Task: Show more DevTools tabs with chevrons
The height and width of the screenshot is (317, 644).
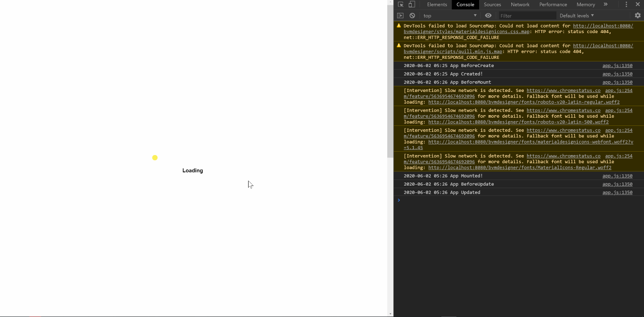Action: click(605, 4)
